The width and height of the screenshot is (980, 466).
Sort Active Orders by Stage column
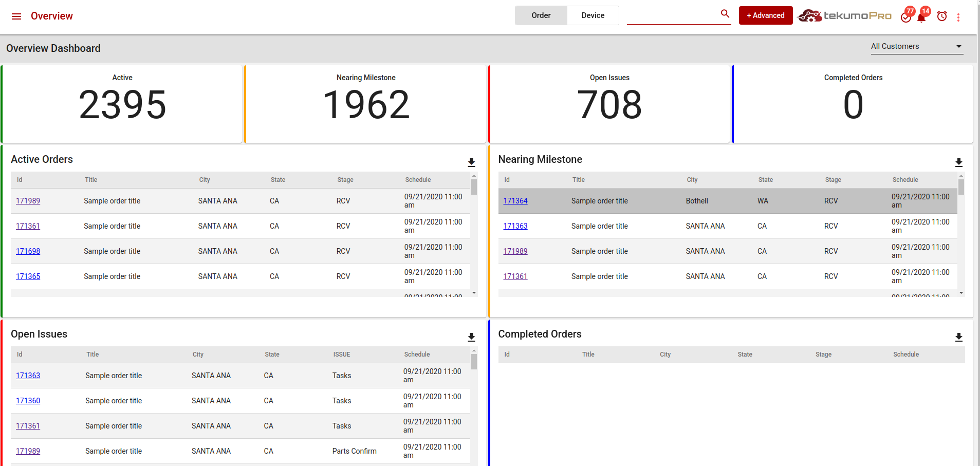(x=345, y=180)
